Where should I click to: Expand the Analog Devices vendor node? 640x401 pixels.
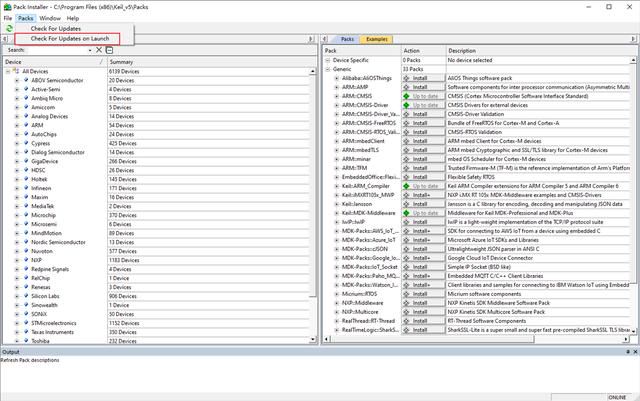17,116
